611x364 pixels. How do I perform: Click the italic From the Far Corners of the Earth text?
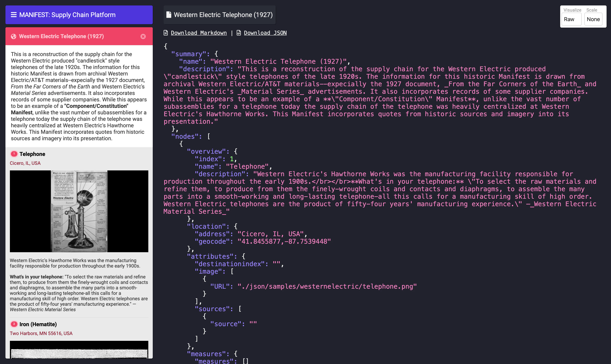pyautogui.click(x=50, y=87)
